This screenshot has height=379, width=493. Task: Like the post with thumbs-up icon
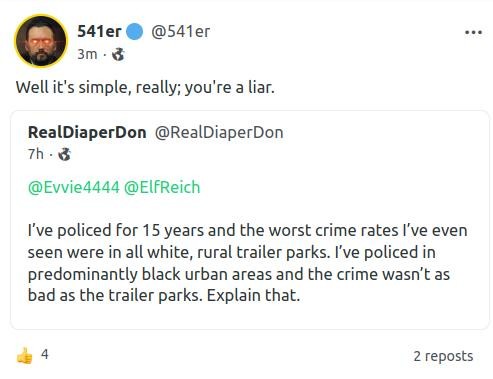pos(25,355)
